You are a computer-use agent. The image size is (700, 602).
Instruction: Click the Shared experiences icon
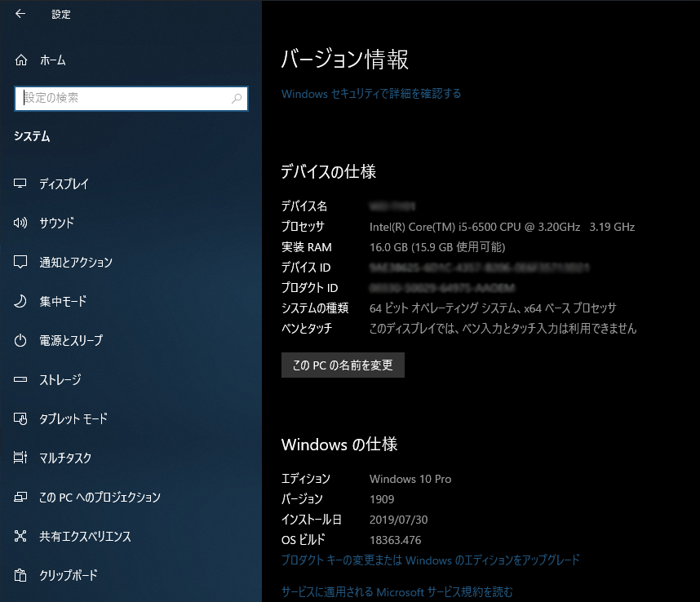tap(20, 536)
